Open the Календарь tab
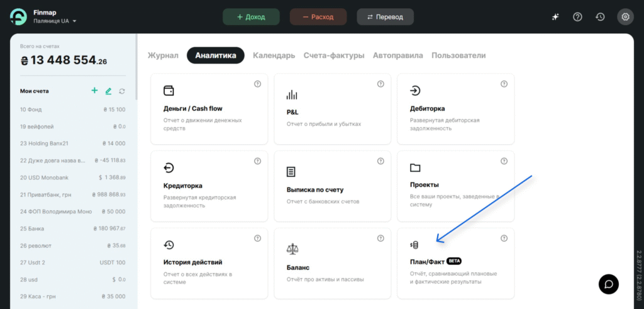Image resolution: width=644 pixels, height=309 pixels. 274,55
